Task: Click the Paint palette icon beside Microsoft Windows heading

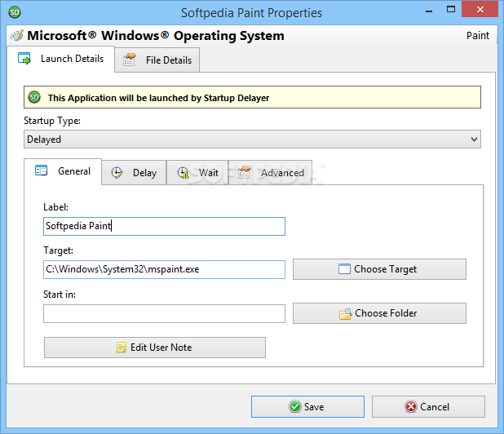Action: point(17,35)
